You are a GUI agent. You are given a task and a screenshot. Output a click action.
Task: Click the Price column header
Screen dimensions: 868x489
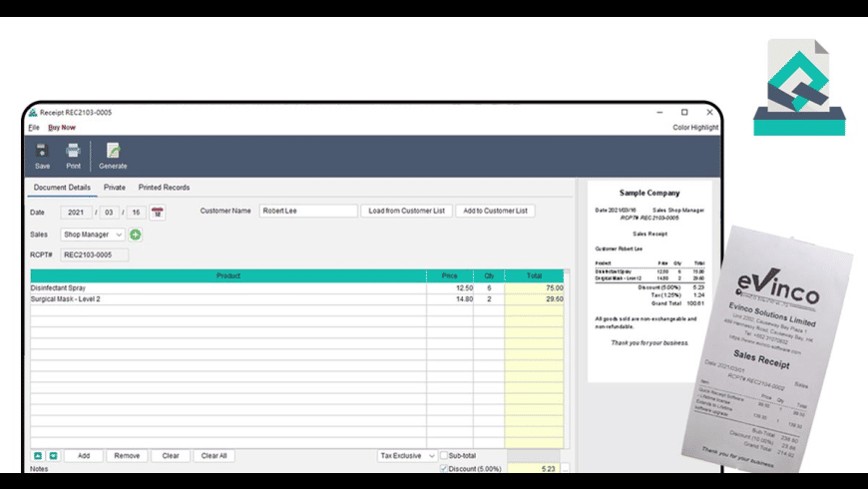tap(450, 275)
